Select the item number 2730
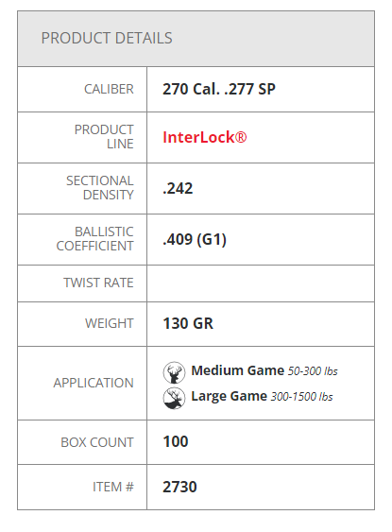Image resolution: width=392 pixels, height=532 pixels. [x=179, y=488]
